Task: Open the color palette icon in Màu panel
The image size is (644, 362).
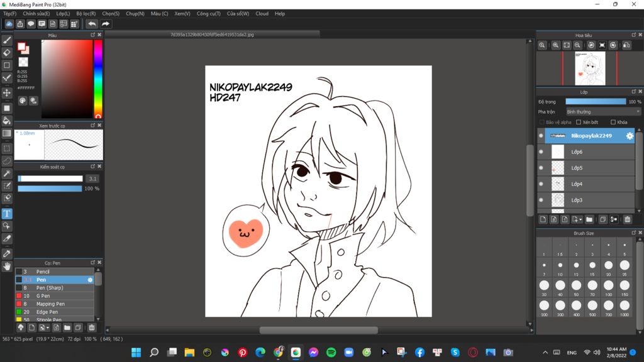Action: pyautogui.click(x=23, y=101)
